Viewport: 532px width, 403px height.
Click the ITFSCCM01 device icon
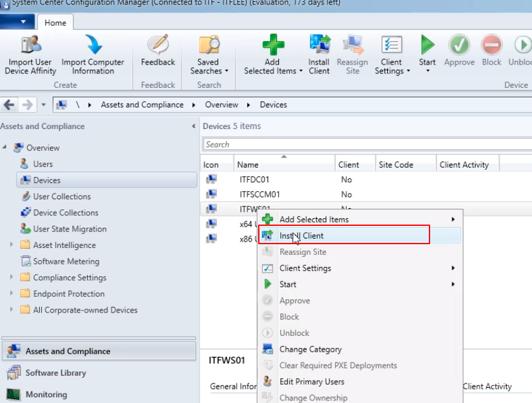click(211, 194)
